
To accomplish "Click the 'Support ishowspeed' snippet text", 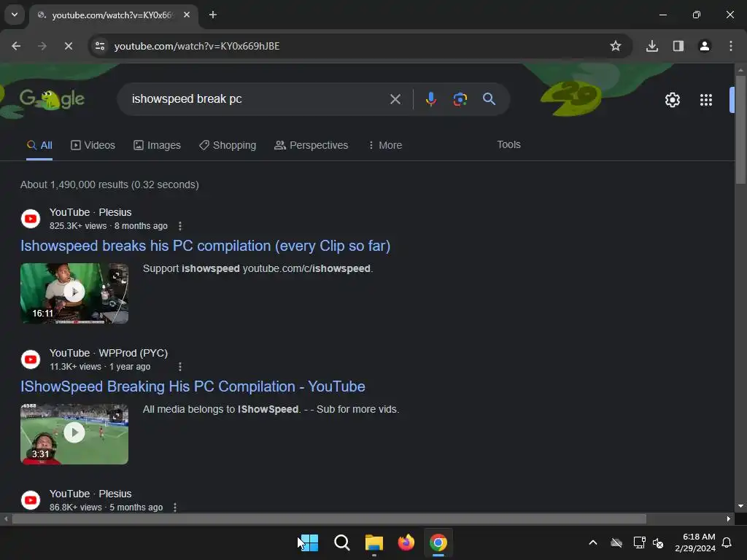I will pyautogui.click(x=258, y=268).
